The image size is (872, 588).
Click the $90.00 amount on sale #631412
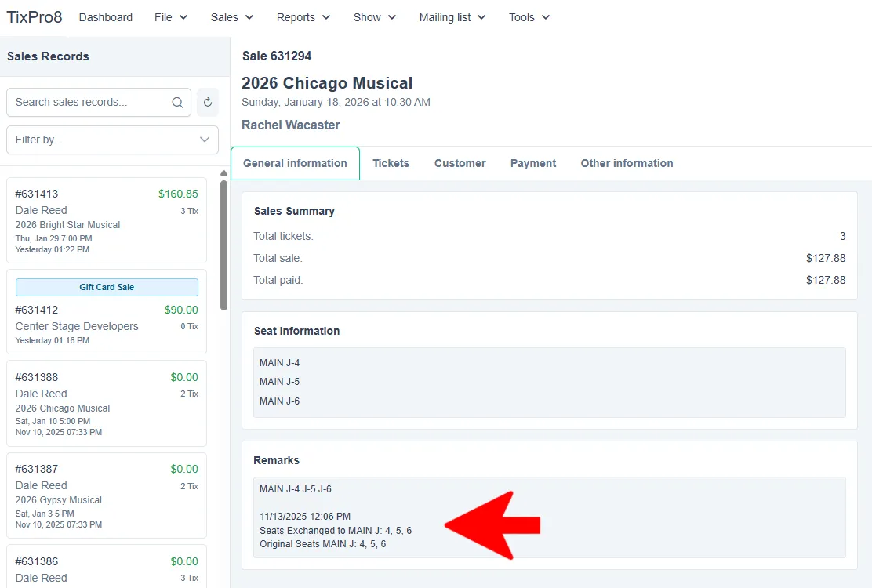point(181,310)
